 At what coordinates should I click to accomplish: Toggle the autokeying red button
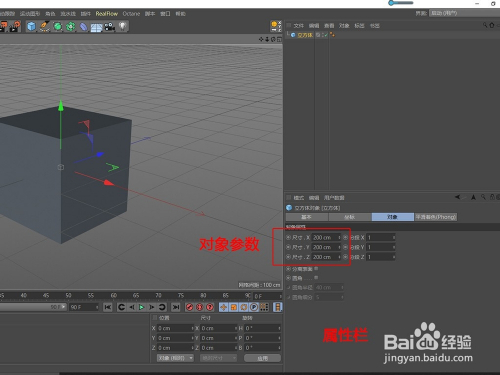(199, 307)
